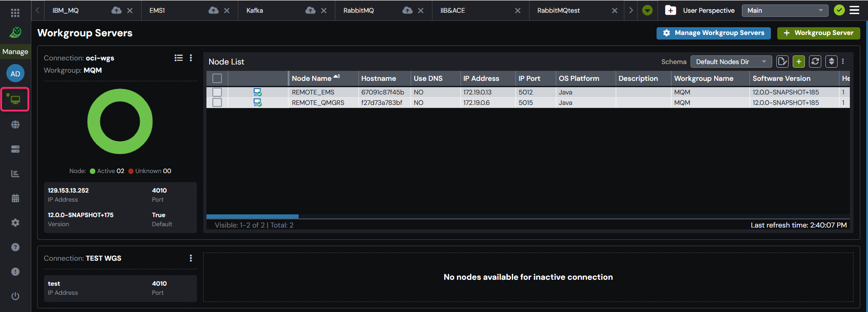Open the help question mark icon
The image size is (868, 312).
tap(15, 247)
